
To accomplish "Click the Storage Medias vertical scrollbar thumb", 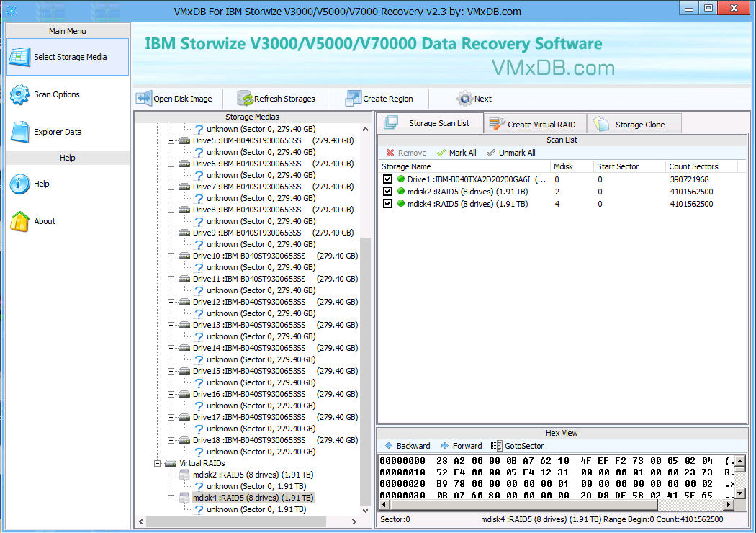I will tap(366, 370).
